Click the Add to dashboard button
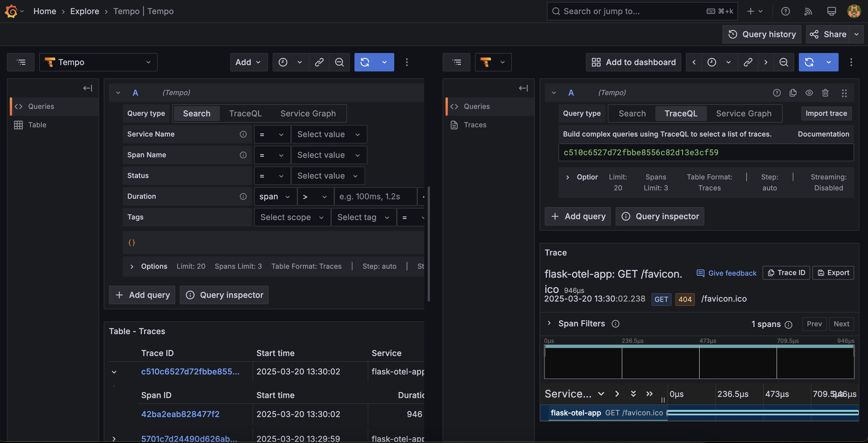The image size is (868, 443). tap(633, 62)
